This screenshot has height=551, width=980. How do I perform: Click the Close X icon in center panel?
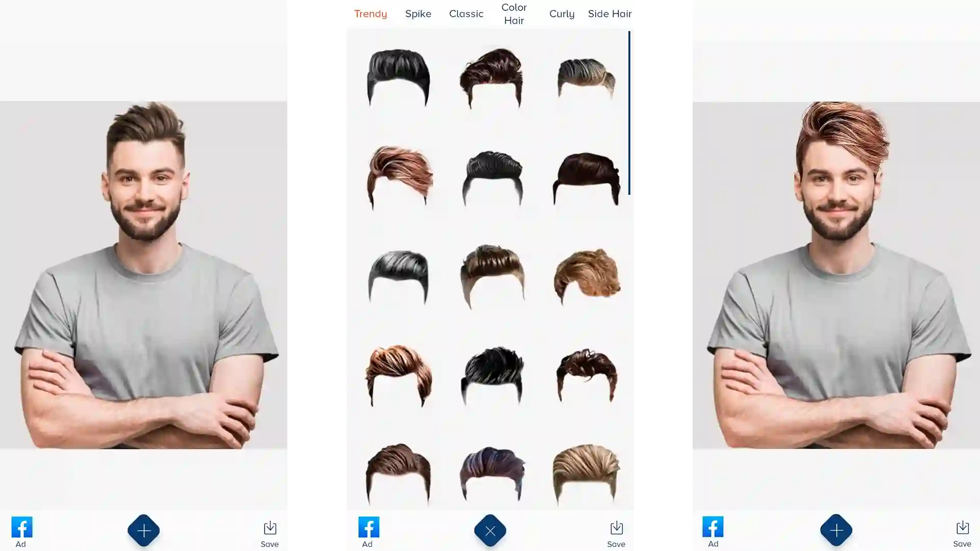coord(490,531)
